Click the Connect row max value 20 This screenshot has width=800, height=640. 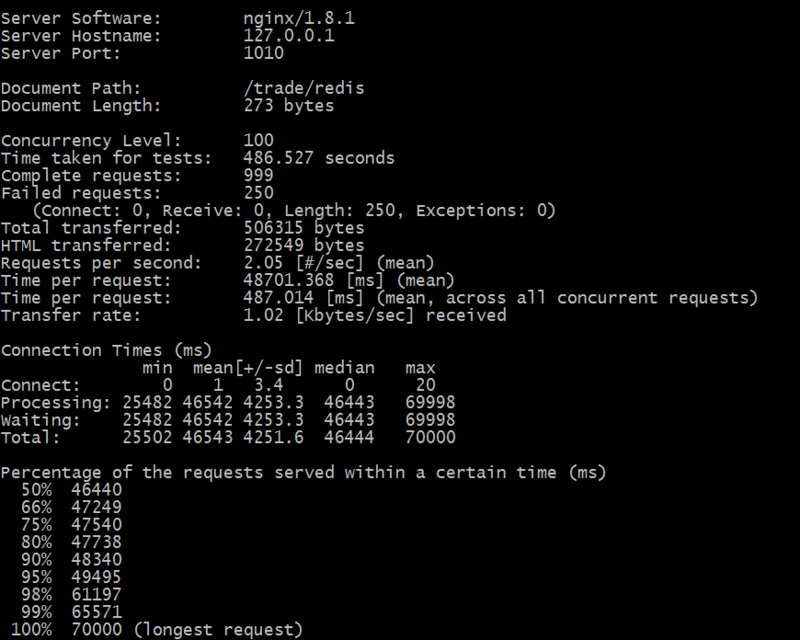coord(425,385)
